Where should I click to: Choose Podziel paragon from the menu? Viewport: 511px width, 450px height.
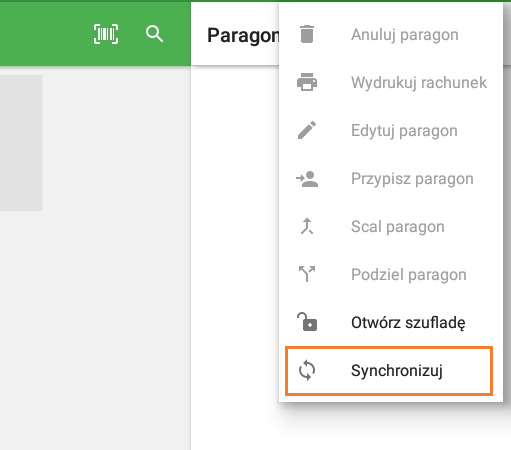391,274
